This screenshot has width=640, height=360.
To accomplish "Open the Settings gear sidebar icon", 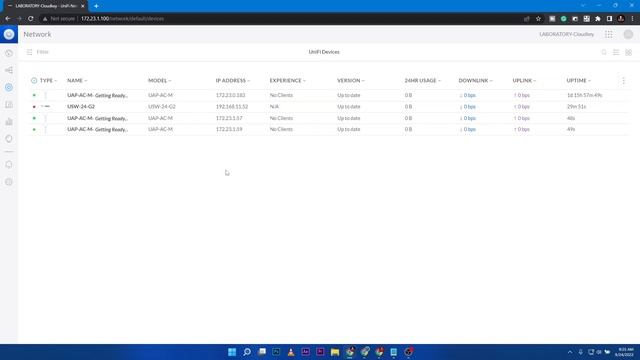I will tap(9, 182).
